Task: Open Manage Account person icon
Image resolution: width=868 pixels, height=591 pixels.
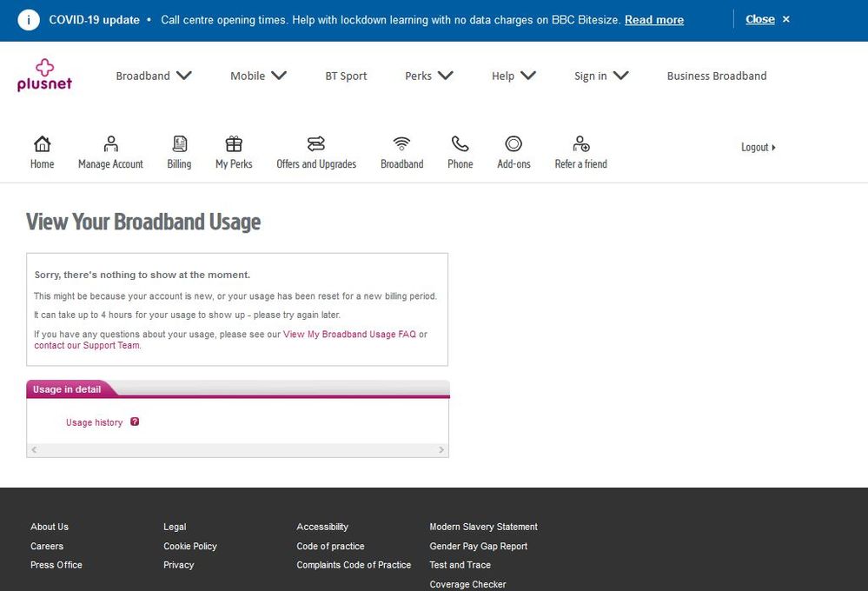Action: [x=110, y=144]
